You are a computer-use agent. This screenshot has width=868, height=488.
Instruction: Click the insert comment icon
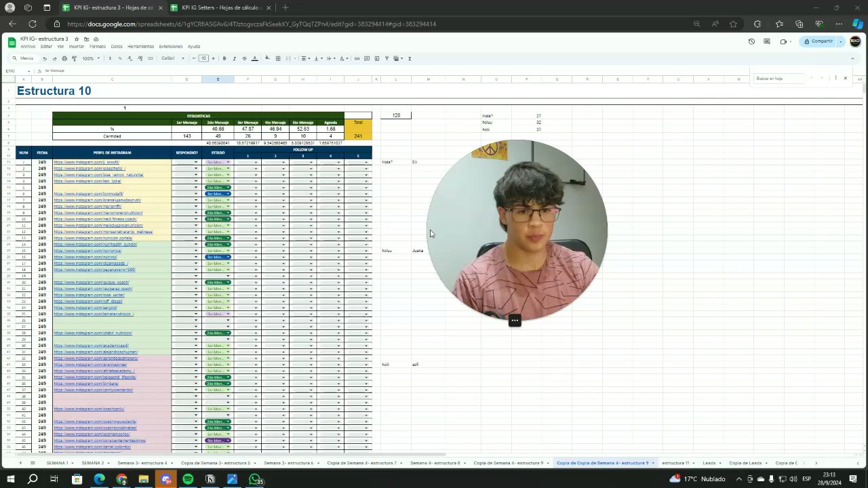[367, 58]
